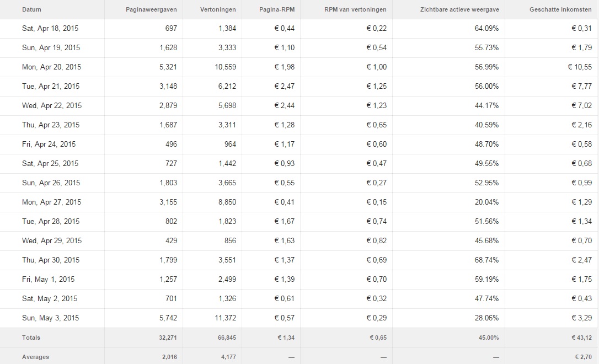Click the 11,372 impressions value

tap(226, 318)
